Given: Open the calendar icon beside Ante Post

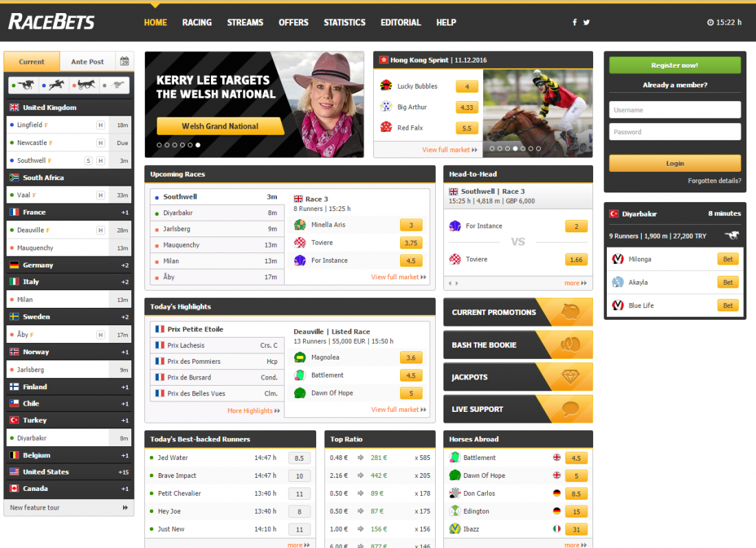Looking at the screenshot, I should point(124,61).
